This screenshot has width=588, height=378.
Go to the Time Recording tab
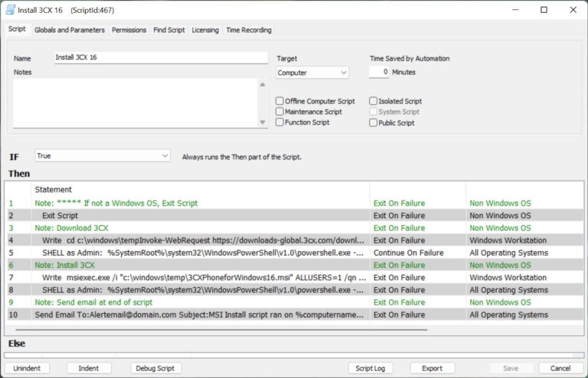(248, 30)
